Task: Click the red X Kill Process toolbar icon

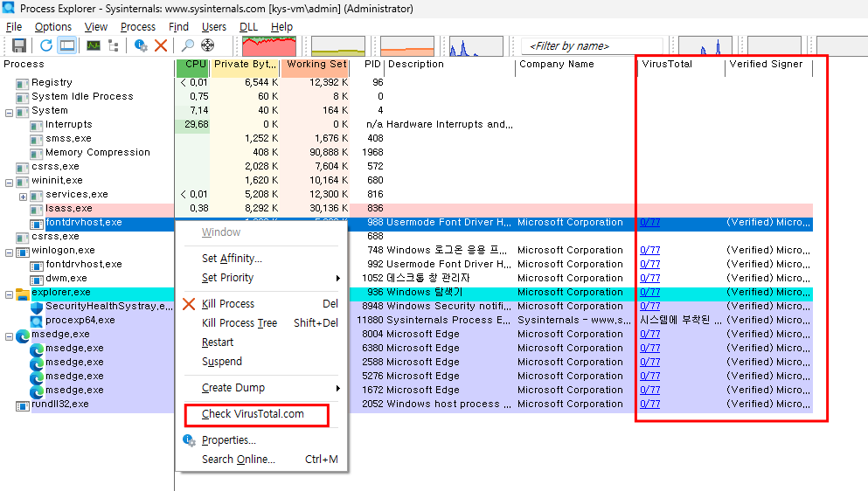Action: click(x=161, y=45)
